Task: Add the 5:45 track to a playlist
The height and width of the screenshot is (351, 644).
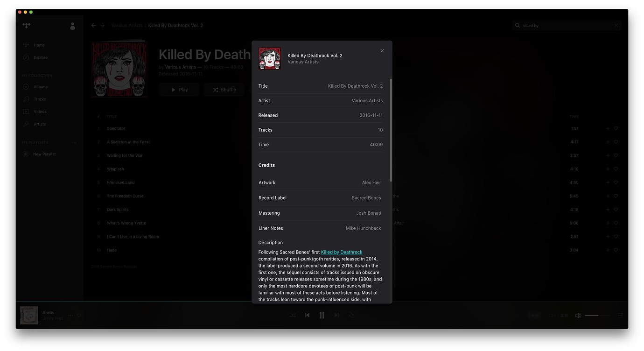Action: [x=608, y=196]
